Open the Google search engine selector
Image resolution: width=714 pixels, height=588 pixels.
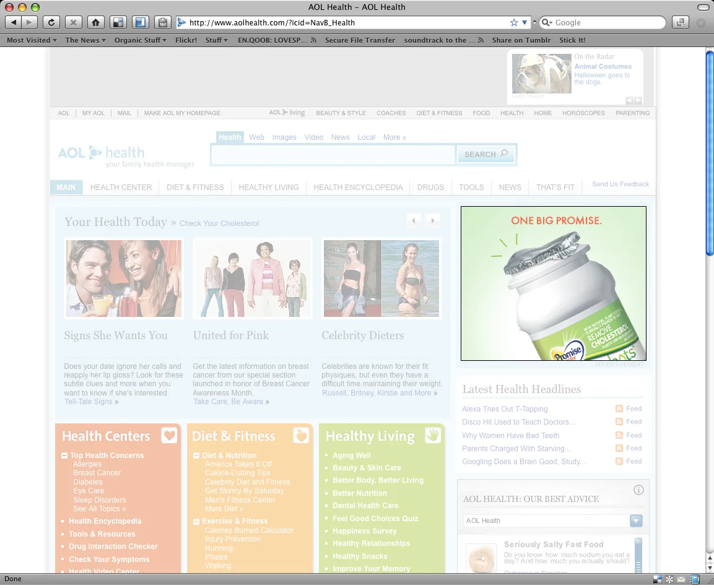pos(547,22)
